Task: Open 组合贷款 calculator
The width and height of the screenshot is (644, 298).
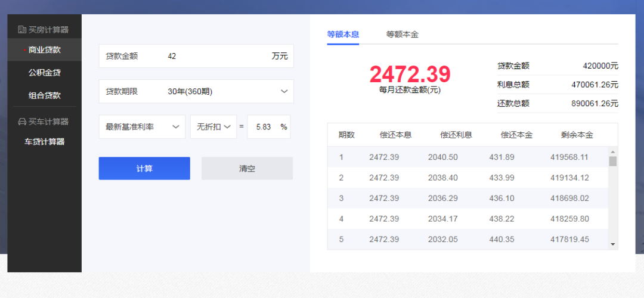Action: [x=45, y=95]
